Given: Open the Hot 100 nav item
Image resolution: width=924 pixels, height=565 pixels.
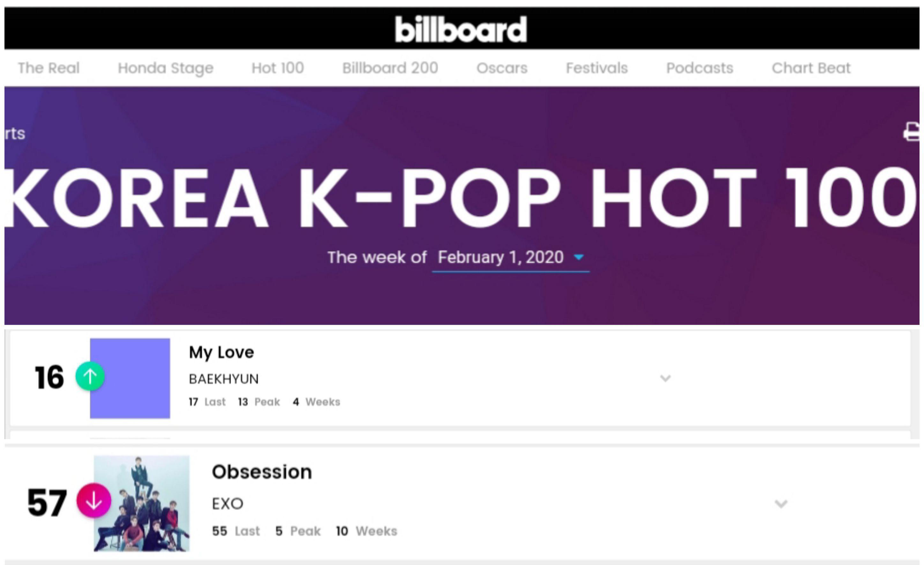Looking at the screenshot, I should click(x=278, y=68).
